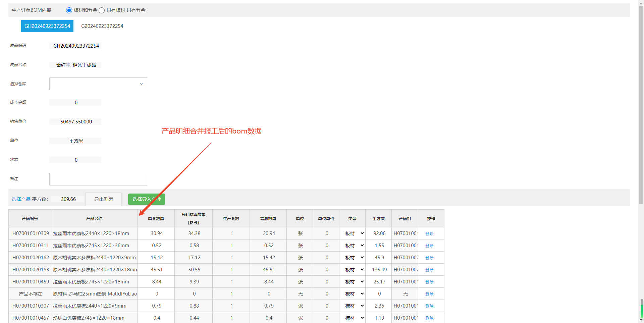Delete row 拉丝雨木优康板2440×1220×18mm

pos(429,233)
